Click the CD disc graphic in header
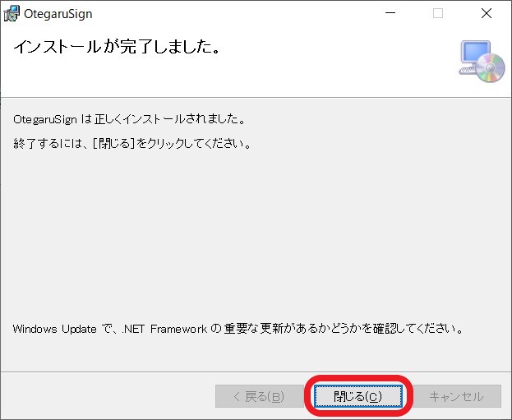Image resolution: width=512 pixels, height=420 pixels. [491, 68]
